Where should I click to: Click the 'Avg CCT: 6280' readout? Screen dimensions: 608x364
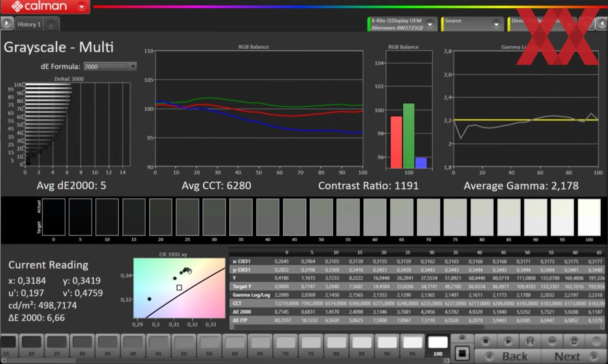(216, 185)
